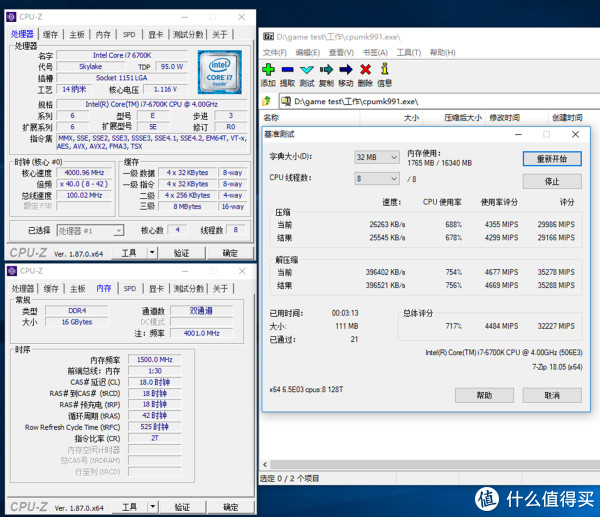
Task: Click the 7-Zip Extract (提取) minus icon
Action: pyautogui.click(x=287, y=70)
